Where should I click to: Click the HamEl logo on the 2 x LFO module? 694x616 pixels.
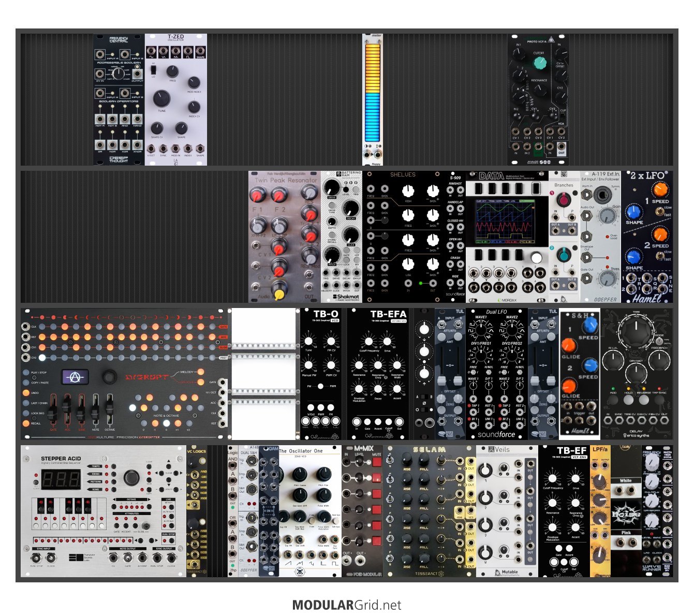(647, 298)
